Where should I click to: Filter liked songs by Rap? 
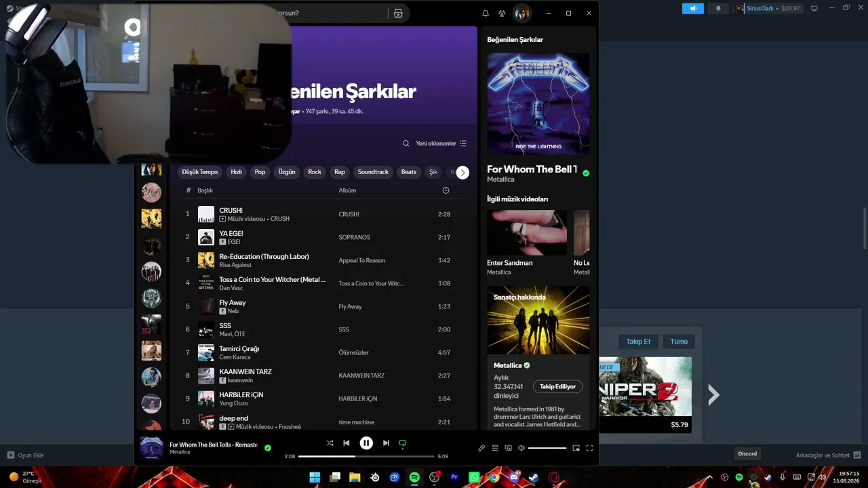click(340, 172)
